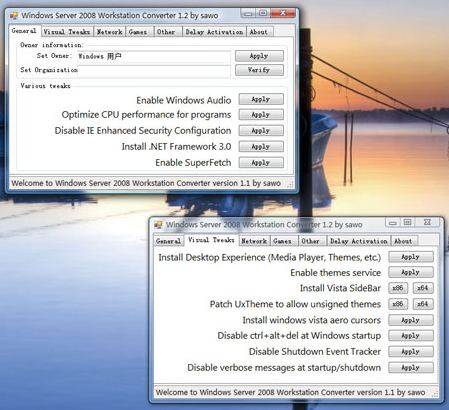Apply Disable ctrl+alt+del at Windows startup
The height and width of the screenshot is (410, 449).
pyautogui.click(x=411, y=336)
